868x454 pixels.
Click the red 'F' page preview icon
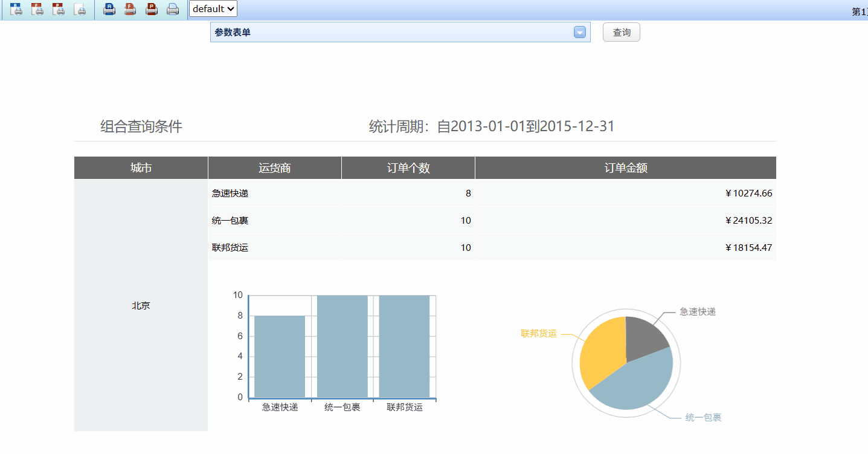pyautogui.click(x=37, y=10)
